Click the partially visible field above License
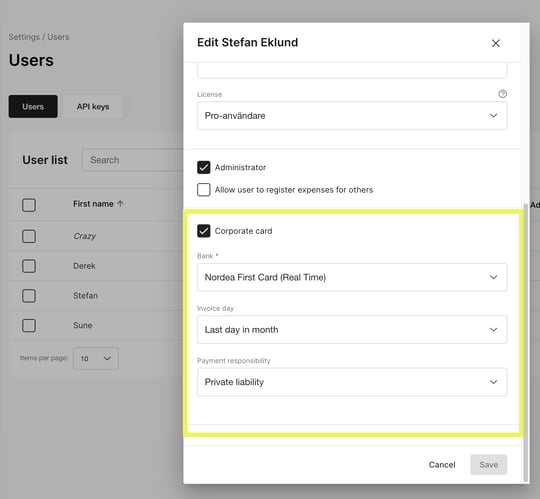 click(x=352, y=71)
